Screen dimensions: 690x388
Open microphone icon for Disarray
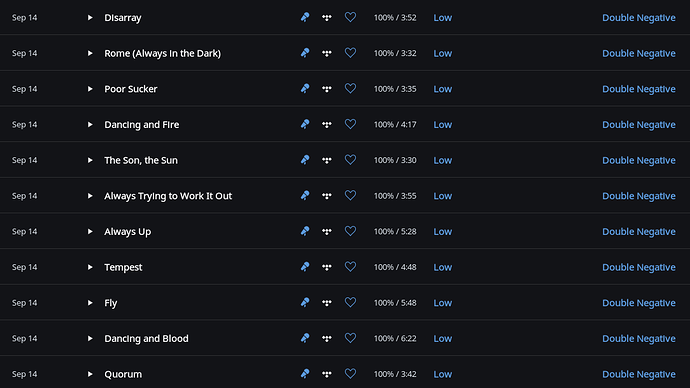[305, 17]
